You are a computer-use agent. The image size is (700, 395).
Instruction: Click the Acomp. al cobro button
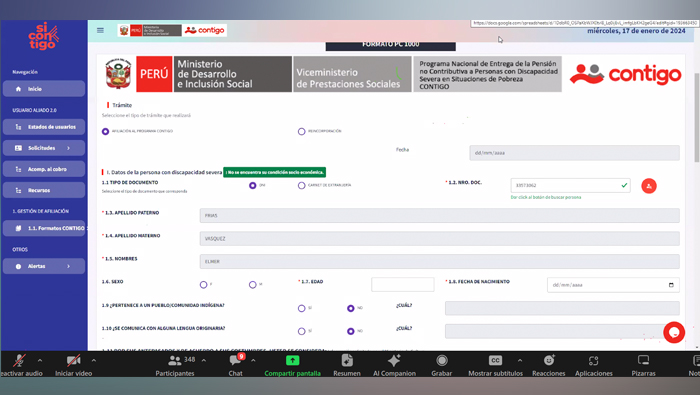click(x=44, y=169)
